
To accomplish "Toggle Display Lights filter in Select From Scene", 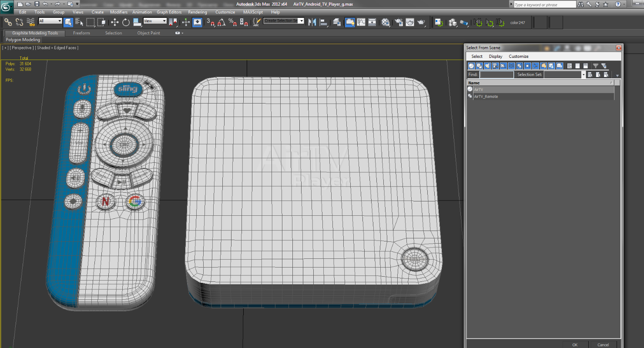I will (x=487, y=66).
